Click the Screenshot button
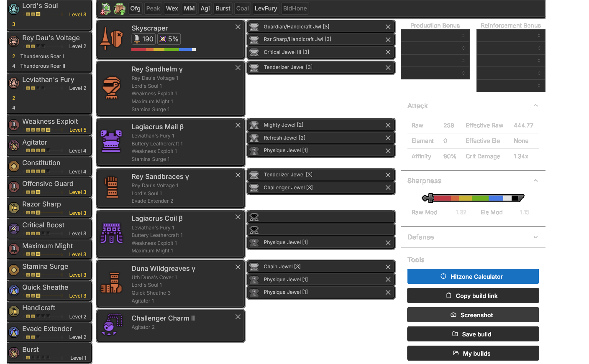 [x=473, y=315]
